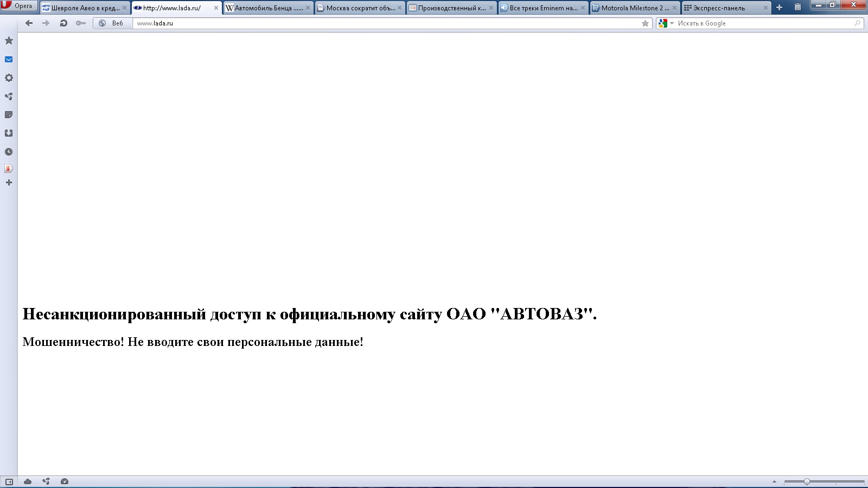Select the http://www.lada.ru/ tab

[x=176, y=8]
